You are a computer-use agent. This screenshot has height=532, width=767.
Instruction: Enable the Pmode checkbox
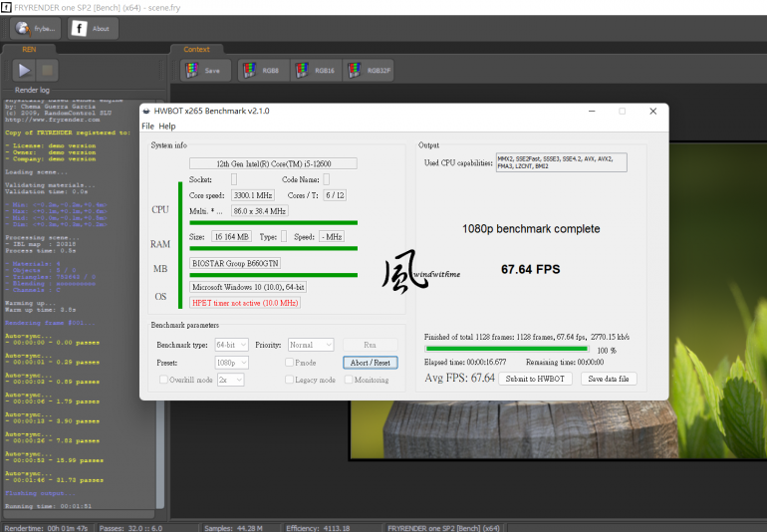[290, 363]
